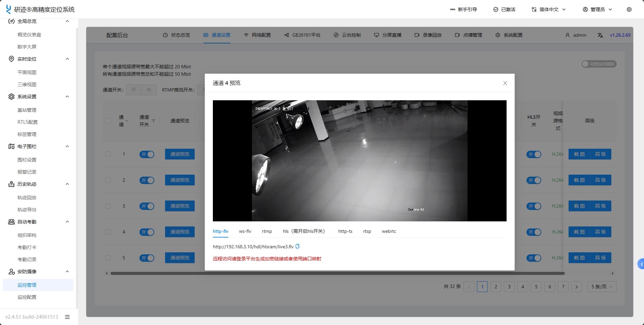The height and width of the screenshot is (325, 644).
Task: Open 概览仪表盘 in sidebar
Action: (x=29, y=35)
